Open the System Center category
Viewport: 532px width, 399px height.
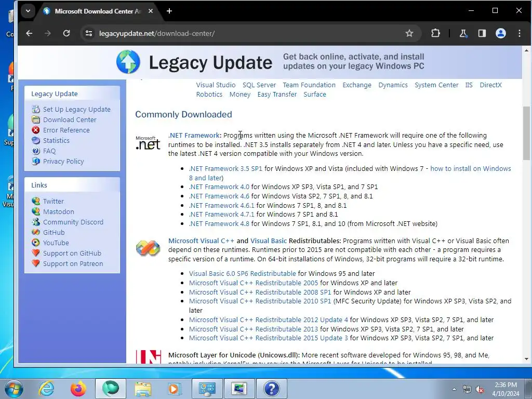point(436,85)
